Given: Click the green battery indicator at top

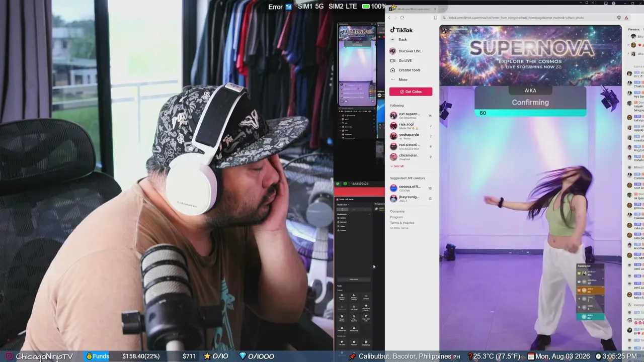Looking at the screenshot, I should coord(366,7).
